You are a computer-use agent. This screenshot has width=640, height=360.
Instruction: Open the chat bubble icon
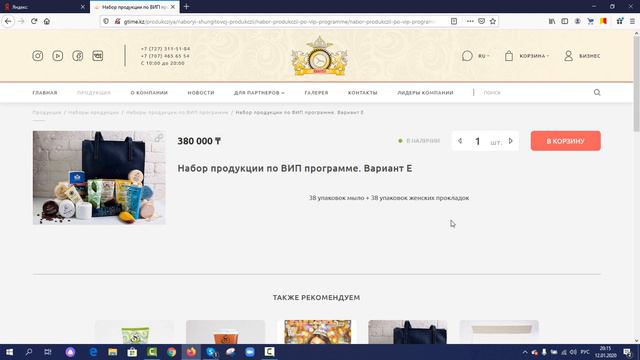467,56
